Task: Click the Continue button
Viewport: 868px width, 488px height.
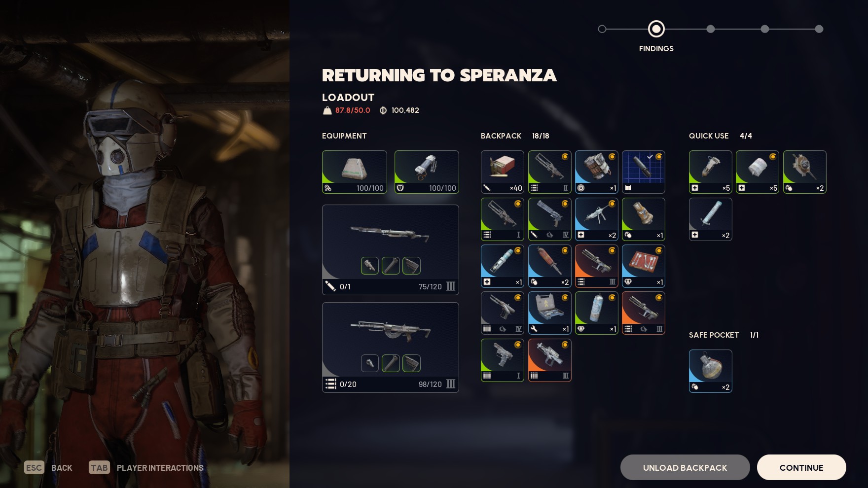Action: [801, 467]
